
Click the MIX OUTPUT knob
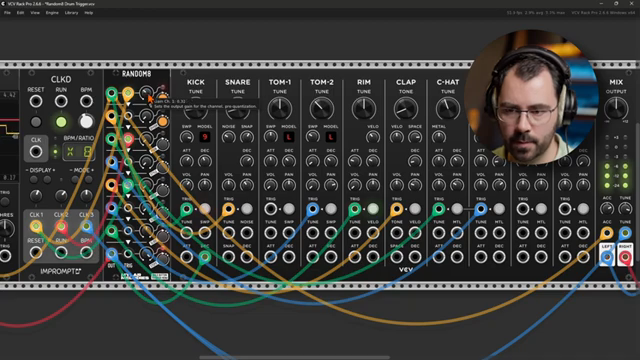click(616, 109)
